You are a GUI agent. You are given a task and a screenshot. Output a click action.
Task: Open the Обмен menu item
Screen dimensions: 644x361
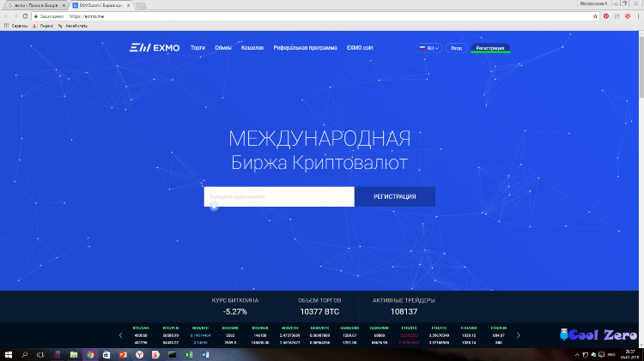(x=223, y=47)
